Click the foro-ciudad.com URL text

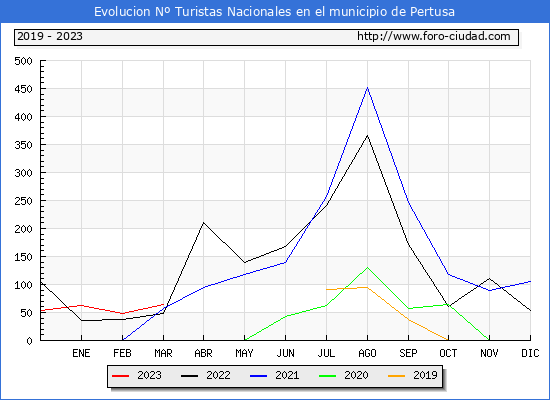coord(434,36)
